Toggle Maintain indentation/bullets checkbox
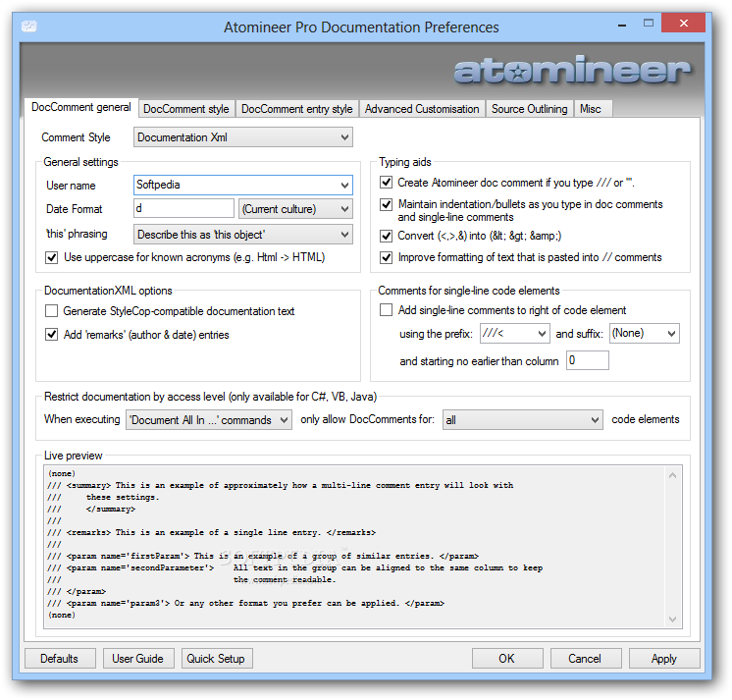The height and width of the screenshot is (700, 732). tap(386, 204)
